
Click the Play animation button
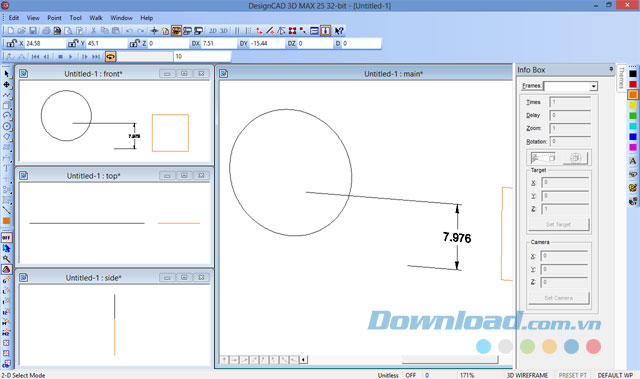pos(71,56)
